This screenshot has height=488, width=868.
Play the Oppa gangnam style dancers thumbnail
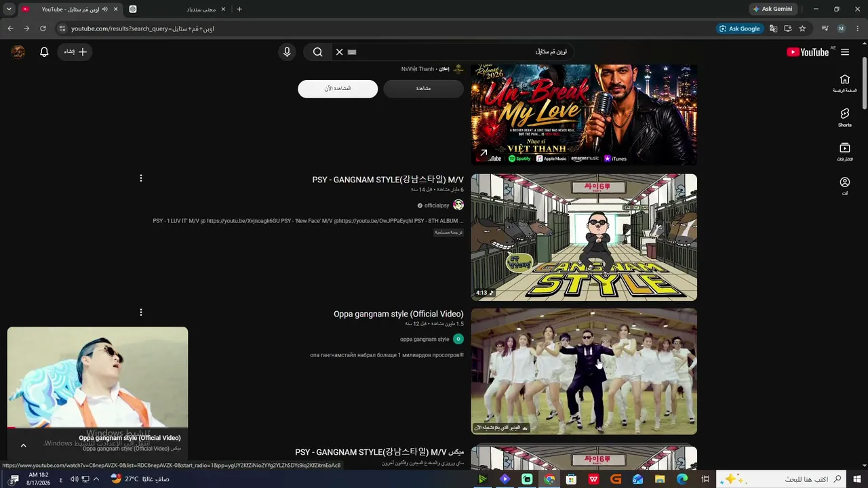584,371
